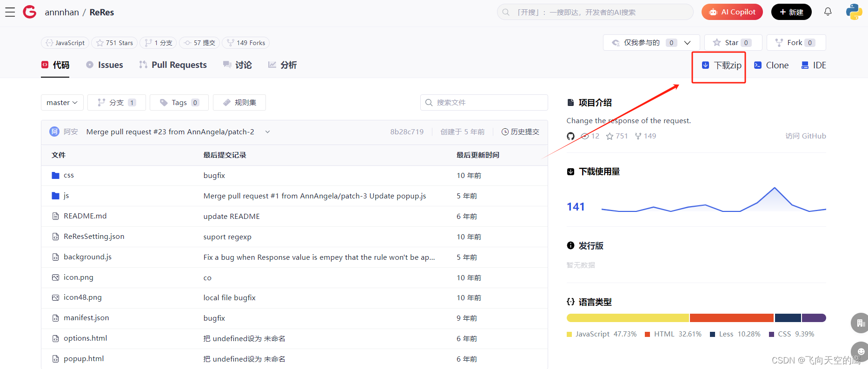Switch to the 讨论 tab
This screenshot has height=369, width=868.
click(237, 65)
